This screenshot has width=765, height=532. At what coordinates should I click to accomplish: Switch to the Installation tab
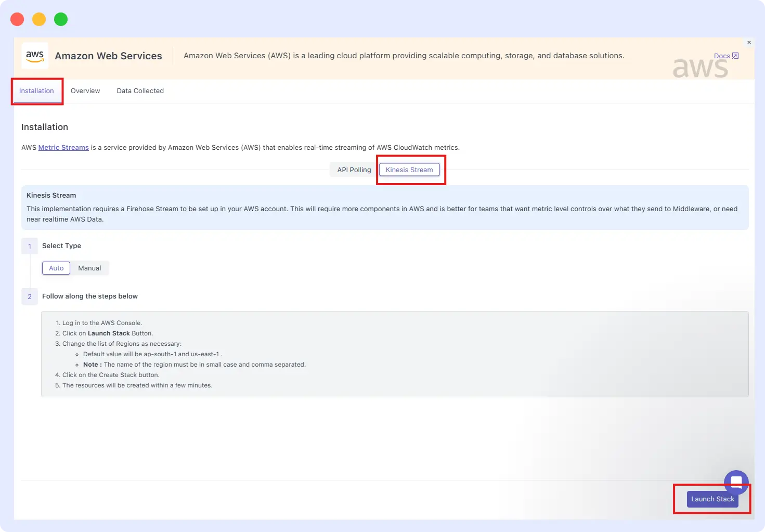click(x=36, y=90)
